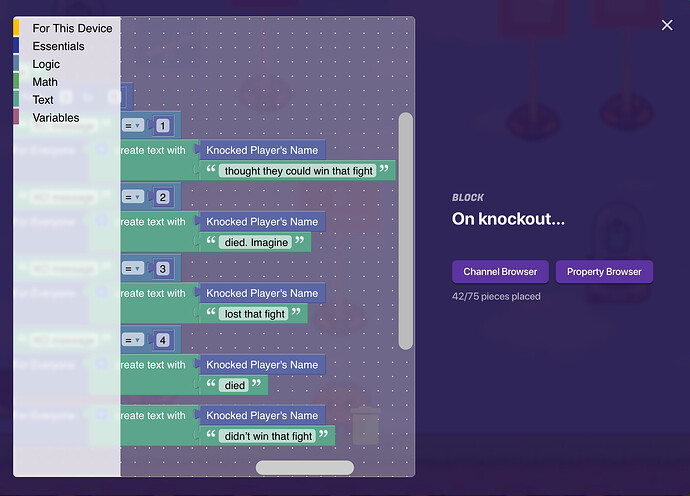Screen dimensions: 690x496
Task: Click the number field containing 3
Action: click(163, 269)
